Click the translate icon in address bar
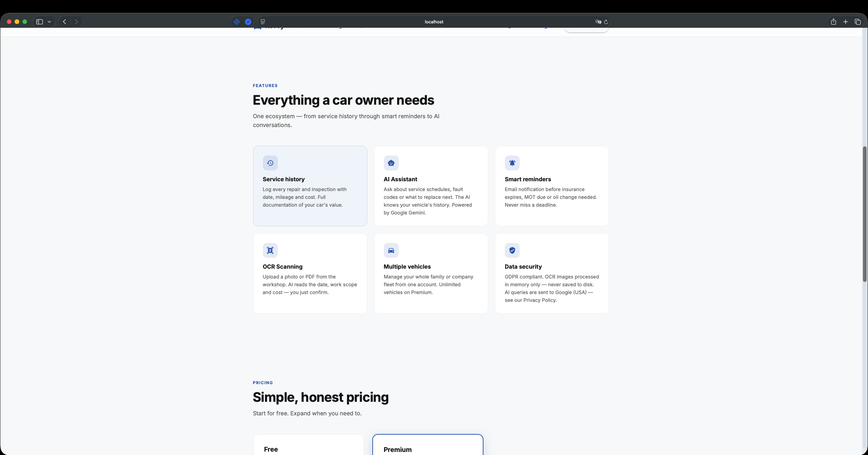This screenshot has width=868, height=455. [598, 22]
